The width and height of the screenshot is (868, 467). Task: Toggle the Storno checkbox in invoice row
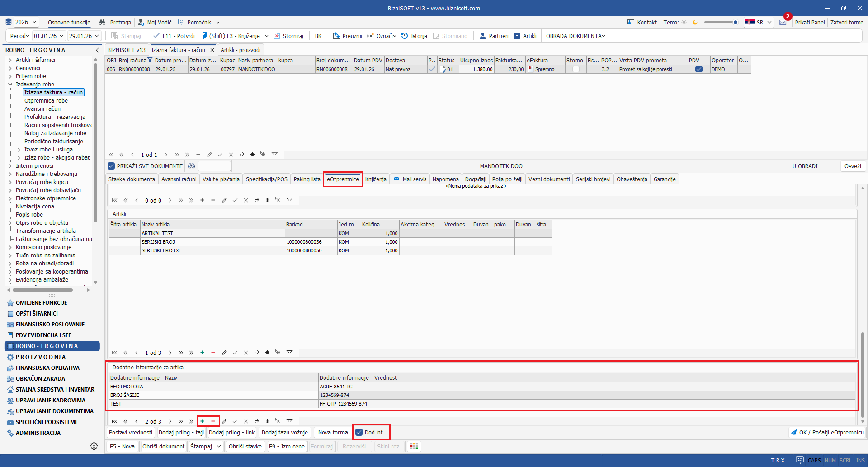(576, 69)
